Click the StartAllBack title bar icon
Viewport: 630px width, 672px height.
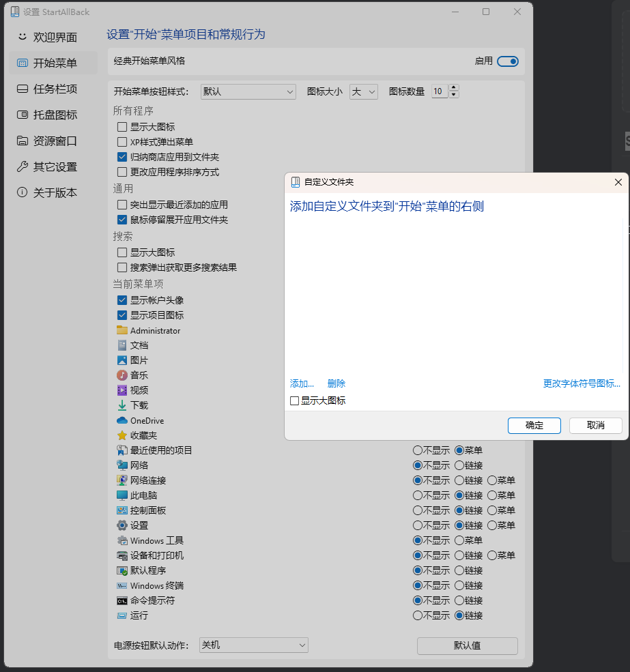pyautogui.click(x=15, y=12)
